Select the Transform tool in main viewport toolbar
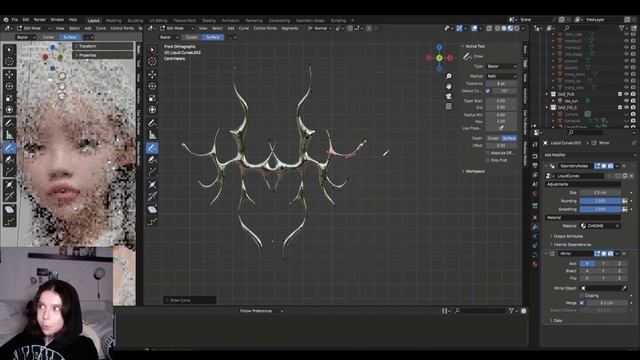Screen dimensions: 640x360 (x=152, y=109)
